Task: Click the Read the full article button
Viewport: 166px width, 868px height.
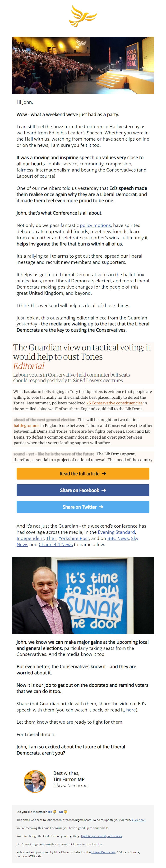Action: (x=83, y=473)
